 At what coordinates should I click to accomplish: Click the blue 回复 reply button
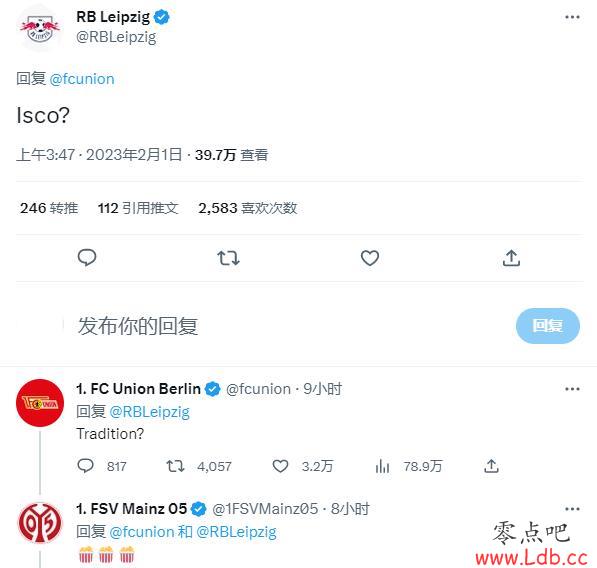[x=548, y=326]
